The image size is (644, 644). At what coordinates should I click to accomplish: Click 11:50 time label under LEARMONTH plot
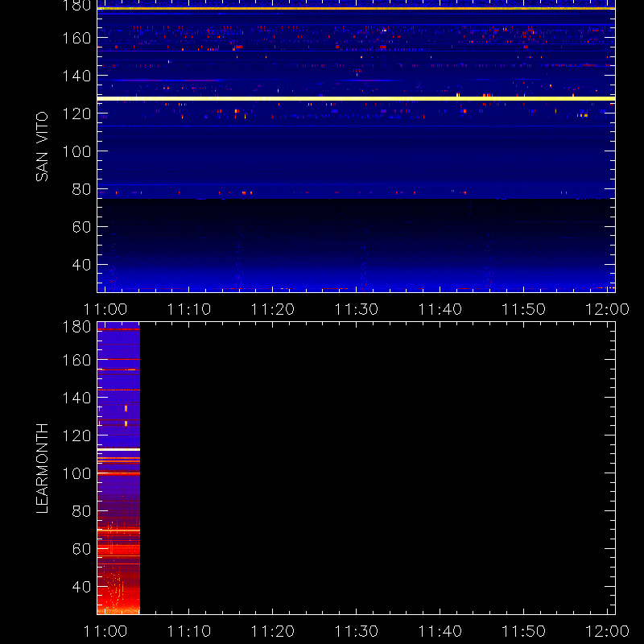tap(524, 631)
